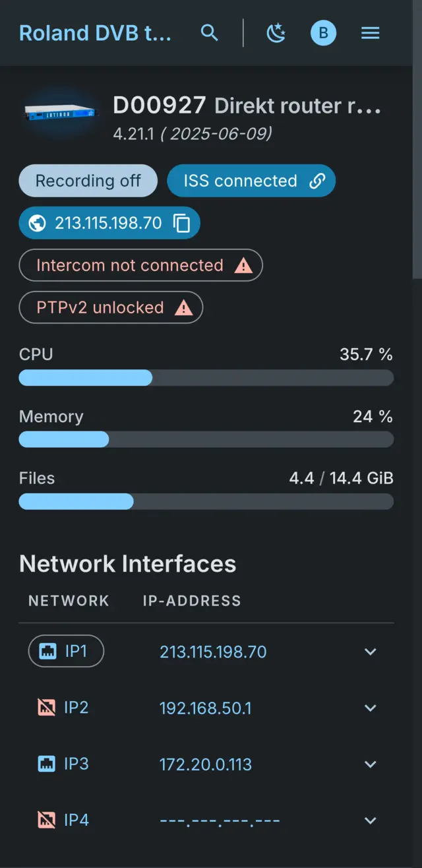Open the ISS connected link

(251, 180)
